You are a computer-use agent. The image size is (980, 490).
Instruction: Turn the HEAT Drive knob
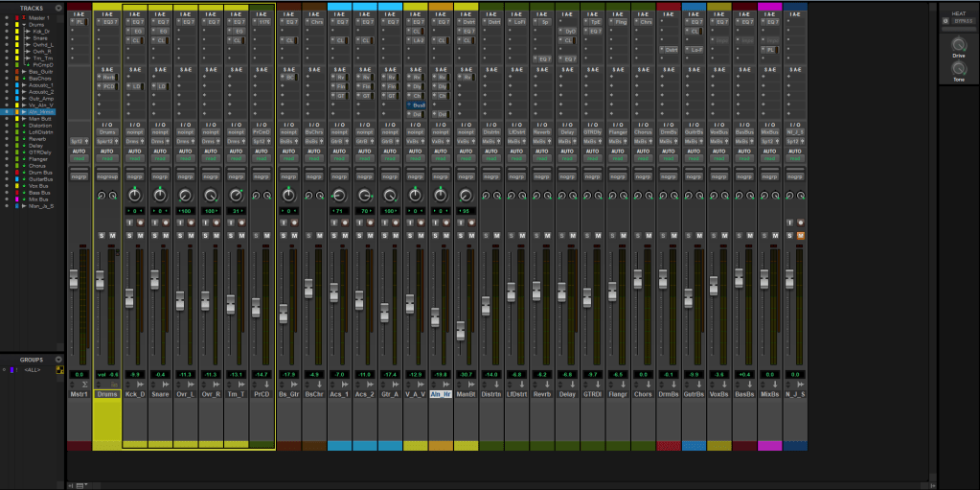click(958, 45)
